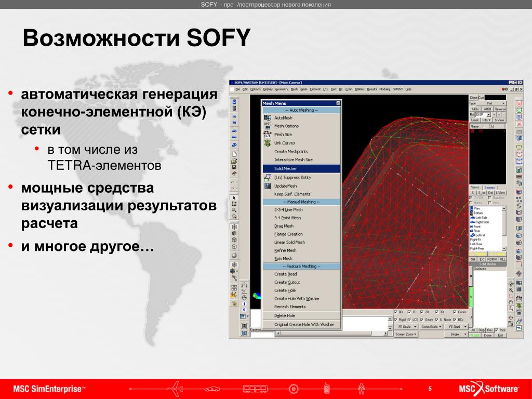Expand the Screen Zoom dropdown
532x399 pixels.
tap(406, 334)
